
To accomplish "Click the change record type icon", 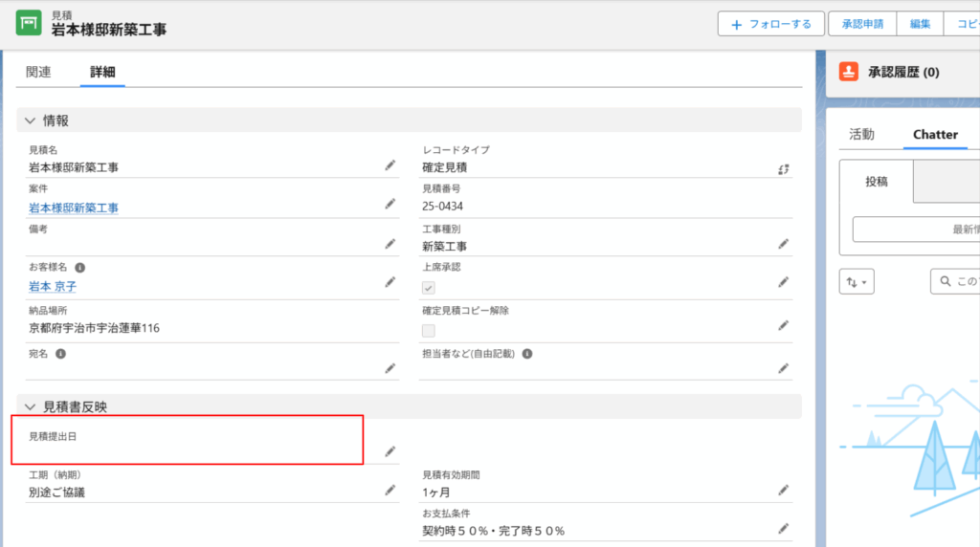I will pos(783,168).
